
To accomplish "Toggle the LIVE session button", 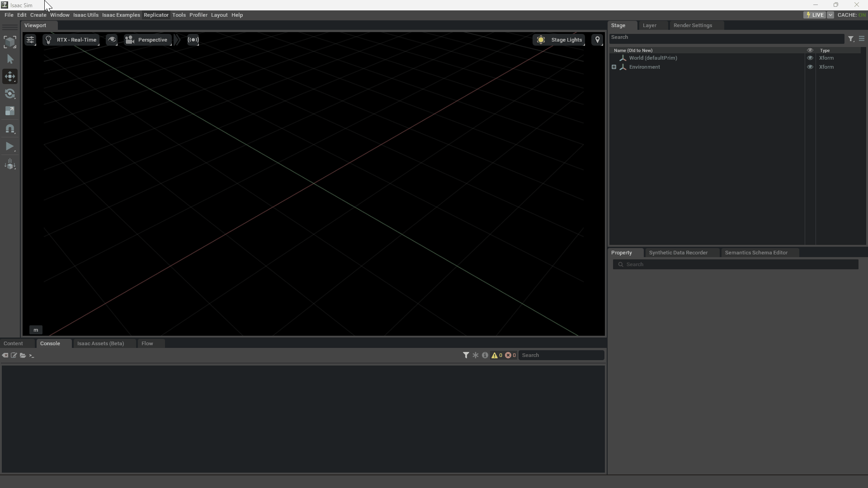I will pyautogui.click(x=815, y=15).
